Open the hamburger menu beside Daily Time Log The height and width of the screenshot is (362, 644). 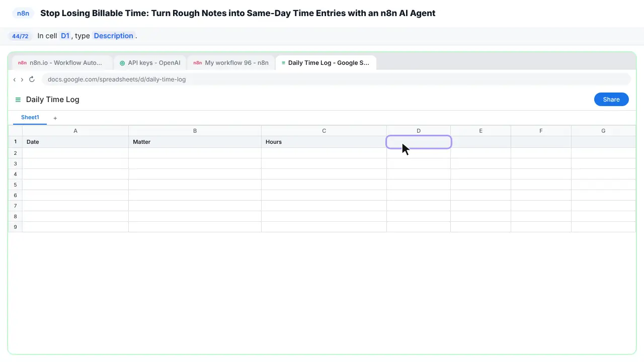[x=18, y=100]
